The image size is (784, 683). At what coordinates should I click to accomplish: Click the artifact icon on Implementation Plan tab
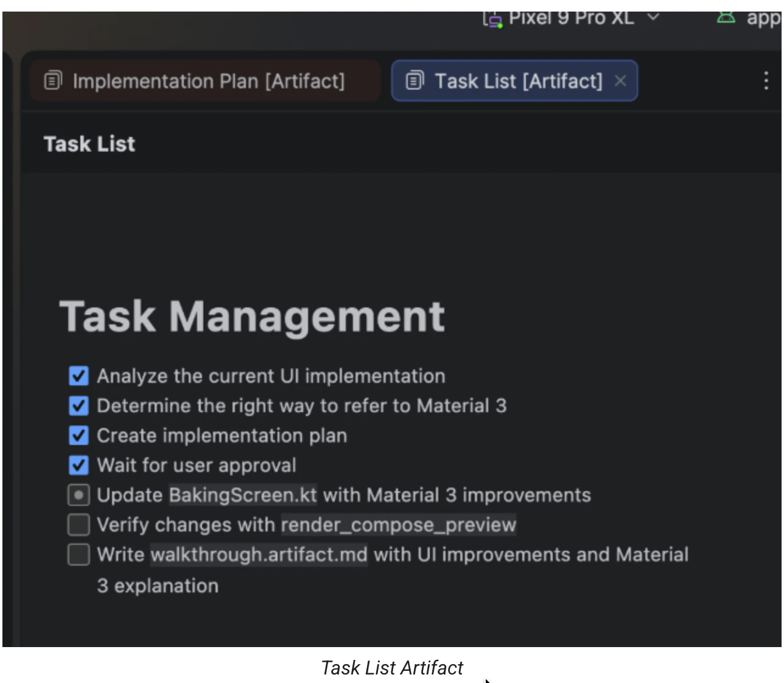click(53, 81)
